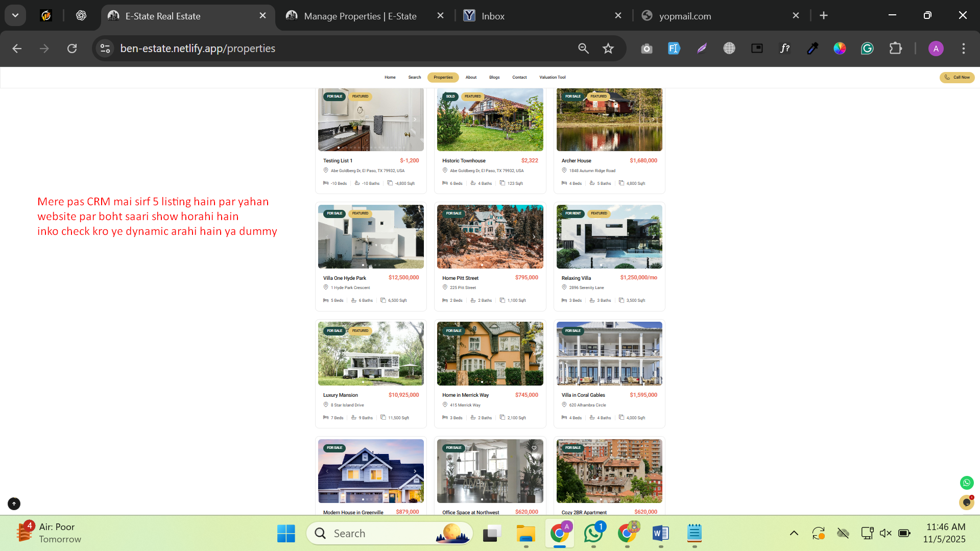Click the WhatsApp floating chat icon
This screenshot has width=980, height=551.
click(x=967, y=483)
